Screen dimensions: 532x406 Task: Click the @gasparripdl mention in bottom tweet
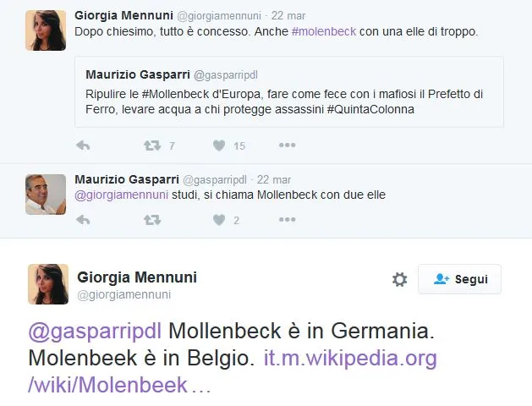coord(95,331)
